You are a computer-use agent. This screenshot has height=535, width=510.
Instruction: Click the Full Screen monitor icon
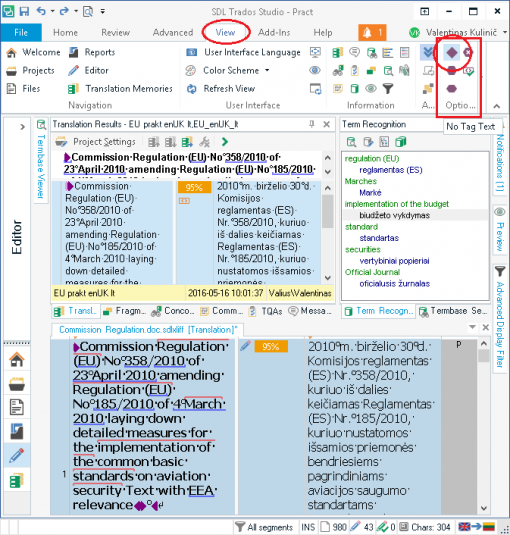[315, 52]
